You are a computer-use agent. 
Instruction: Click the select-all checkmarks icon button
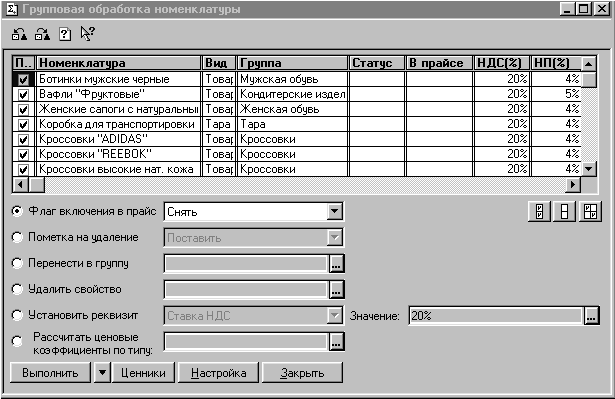pyautogui.click(x=539, y=212)
